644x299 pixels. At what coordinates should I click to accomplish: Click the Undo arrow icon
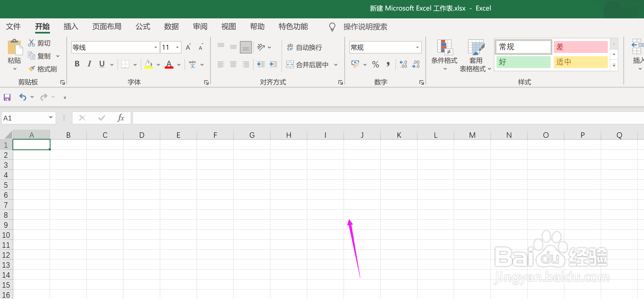(23, 97)
